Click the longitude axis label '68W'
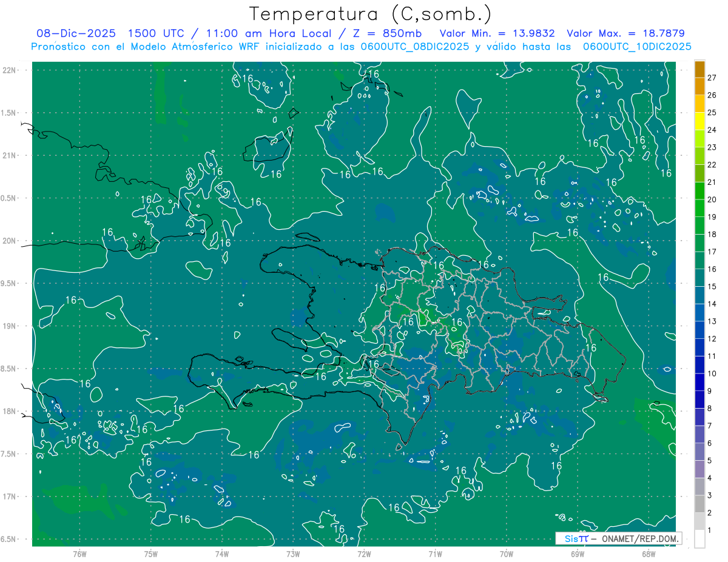 coord(649,554)
